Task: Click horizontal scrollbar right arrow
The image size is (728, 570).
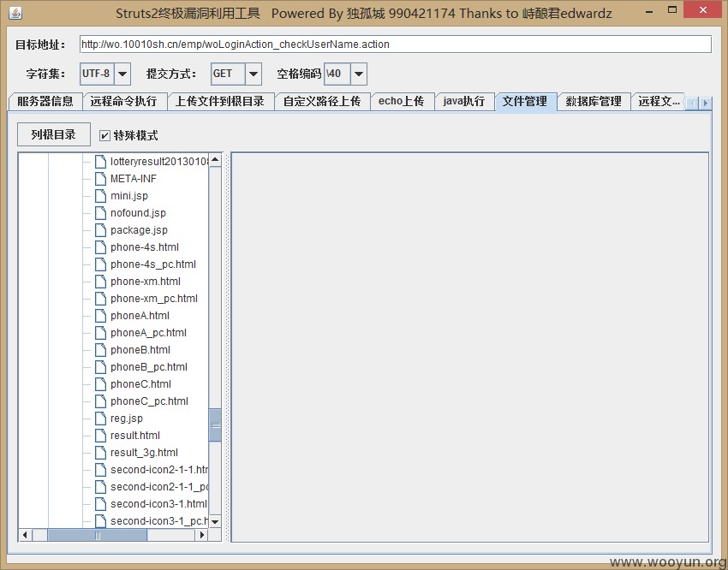Action: (201, 535)
